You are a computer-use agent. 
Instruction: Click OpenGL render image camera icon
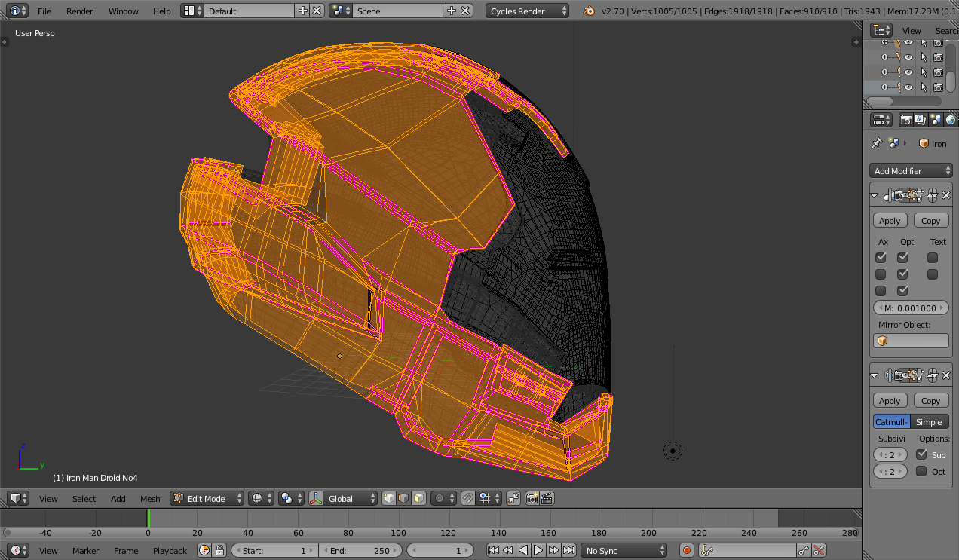[x=532, y=498]
